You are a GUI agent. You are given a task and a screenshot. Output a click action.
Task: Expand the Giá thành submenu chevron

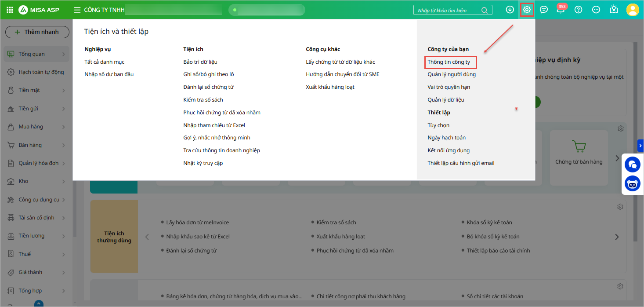tap(64, 272)
